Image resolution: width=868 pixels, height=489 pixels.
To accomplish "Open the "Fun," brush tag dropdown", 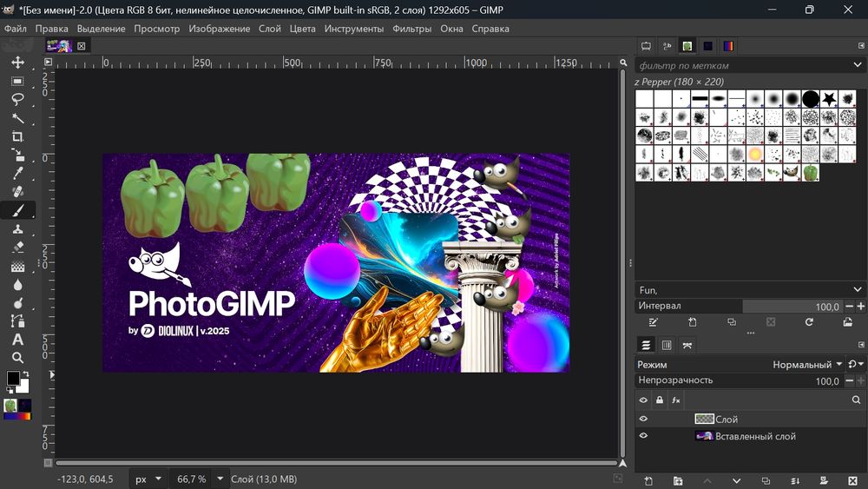I will click(858, 289).
